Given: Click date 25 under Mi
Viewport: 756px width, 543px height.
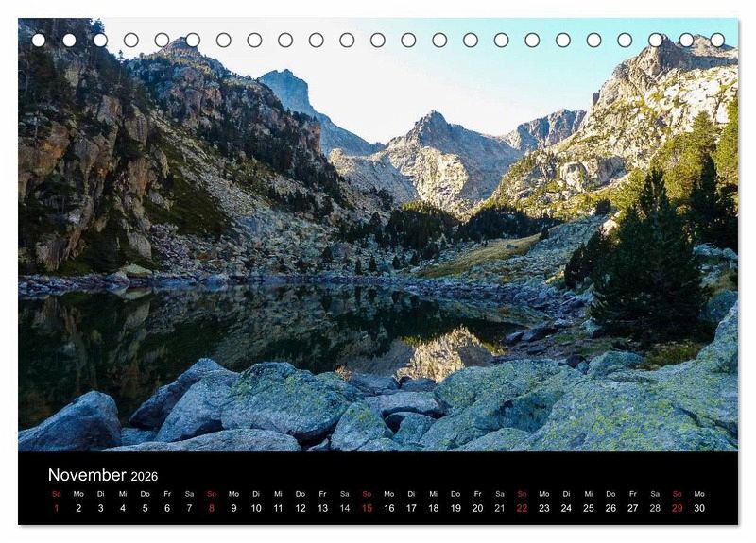Looking at the screenshot, I should point(589,508).
